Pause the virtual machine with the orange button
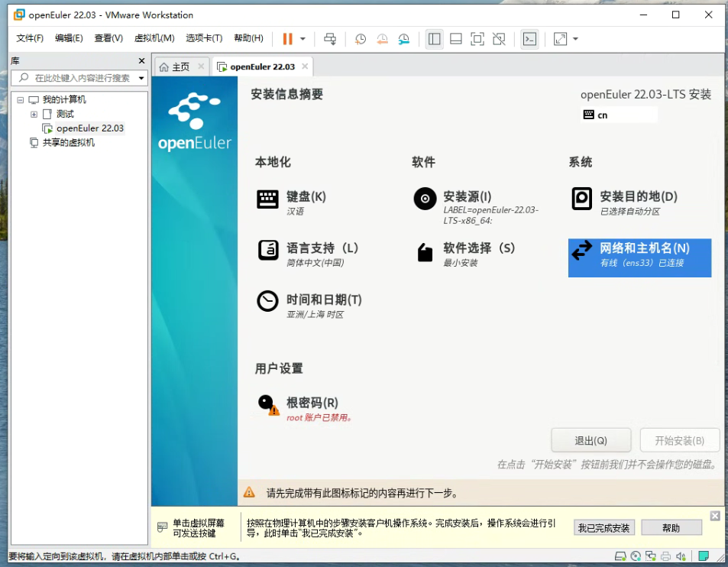728x567 pixels. (287, 38)
